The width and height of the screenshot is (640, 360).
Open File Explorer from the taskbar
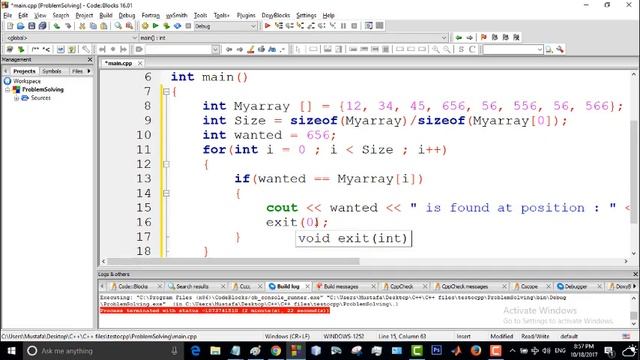[215, 351]
